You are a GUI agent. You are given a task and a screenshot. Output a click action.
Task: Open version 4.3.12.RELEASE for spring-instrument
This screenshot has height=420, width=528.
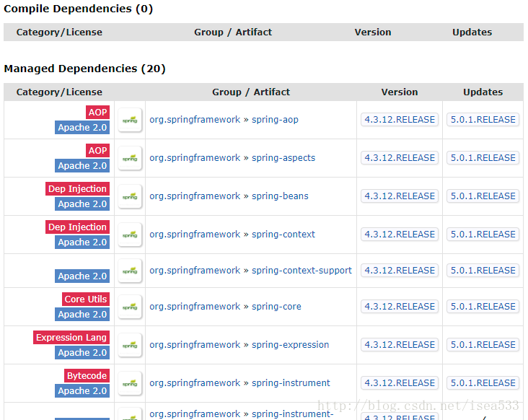[400, 382]
